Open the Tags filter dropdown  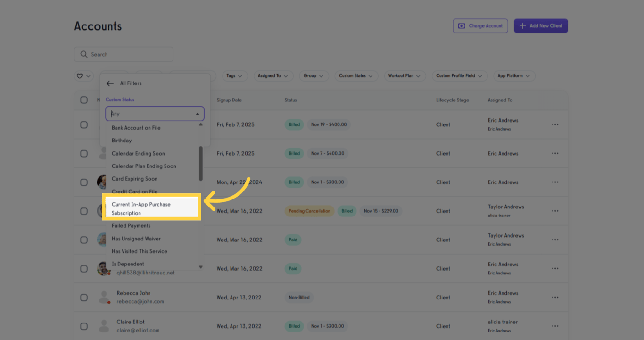[235, 75]
